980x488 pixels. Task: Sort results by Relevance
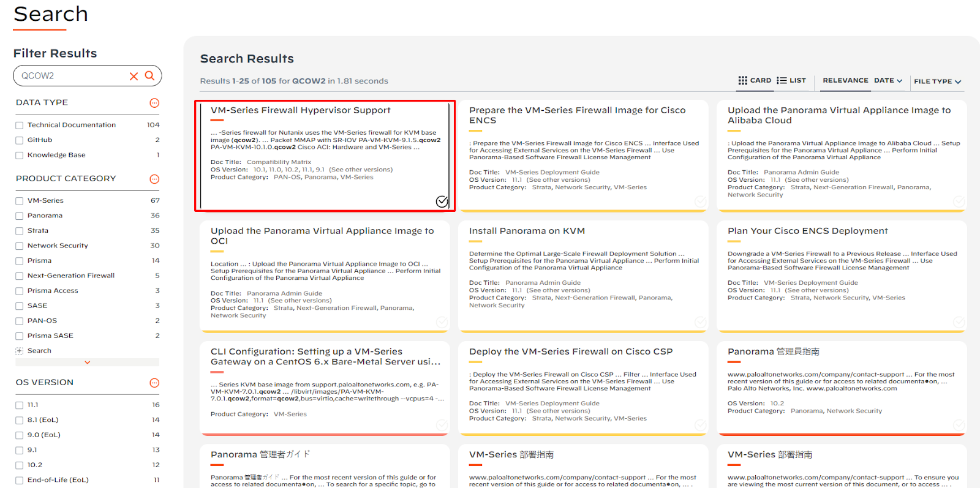[x=845, y=80]
